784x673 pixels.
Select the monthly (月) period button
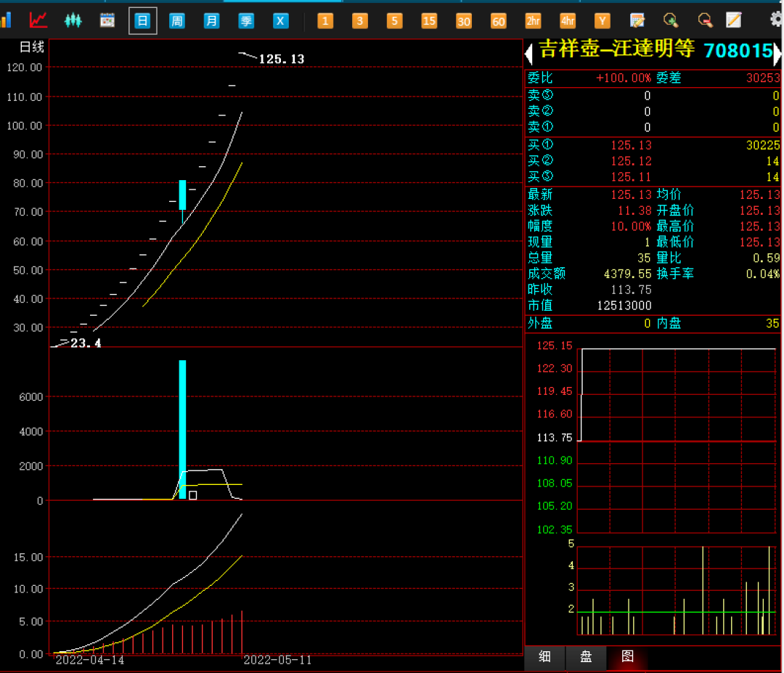[x=211, y=21]
